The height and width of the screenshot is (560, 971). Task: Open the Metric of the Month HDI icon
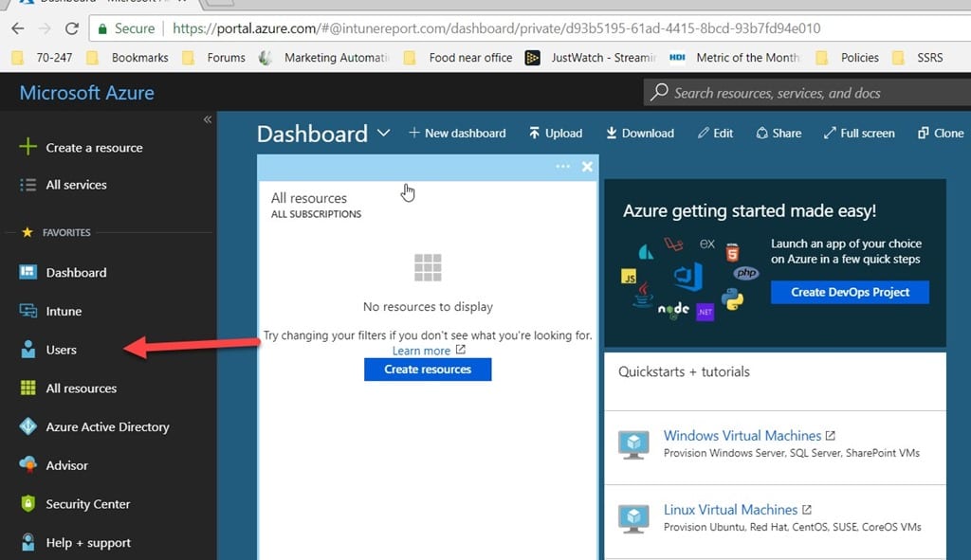tap(677, 57)
